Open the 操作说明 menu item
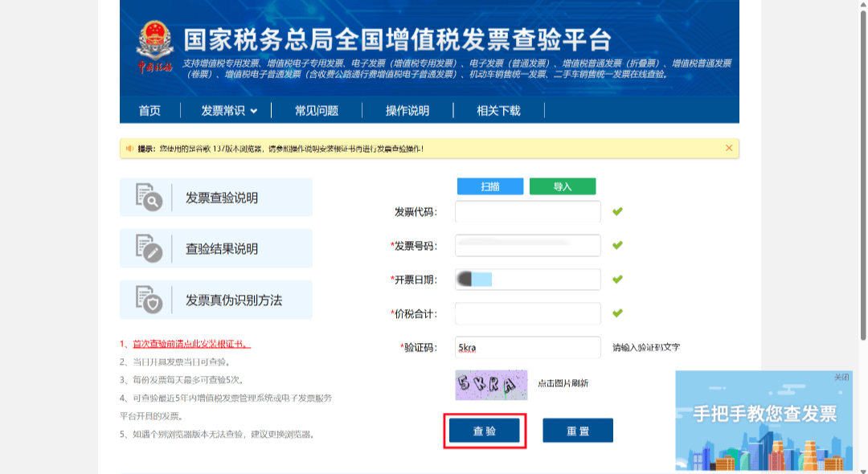 pyautogui.click(x=407, y=111)
